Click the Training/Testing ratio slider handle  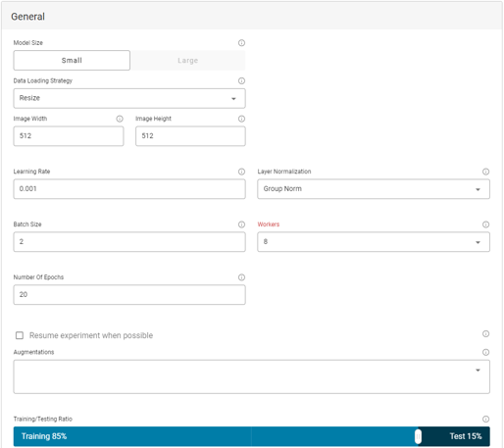pos(418,436)
